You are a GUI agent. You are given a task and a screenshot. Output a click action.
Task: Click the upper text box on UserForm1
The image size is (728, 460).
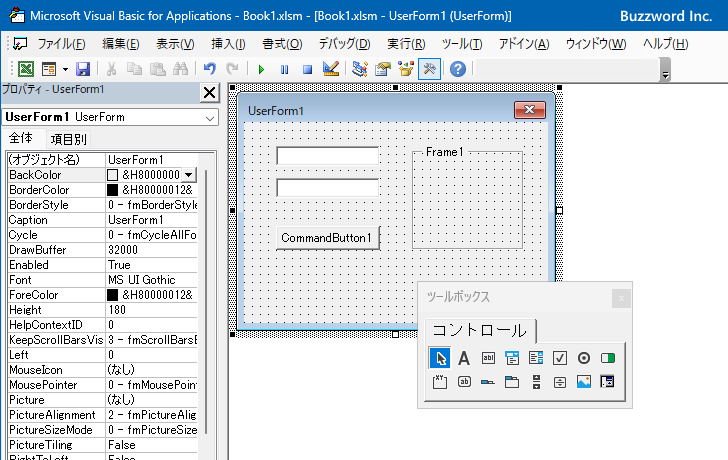point(327,155)
